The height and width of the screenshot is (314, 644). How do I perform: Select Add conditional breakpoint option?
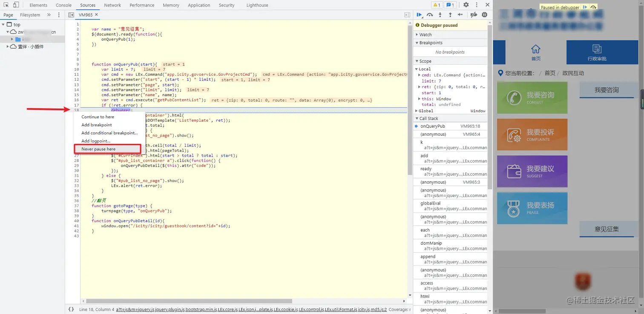coord(109,133)
